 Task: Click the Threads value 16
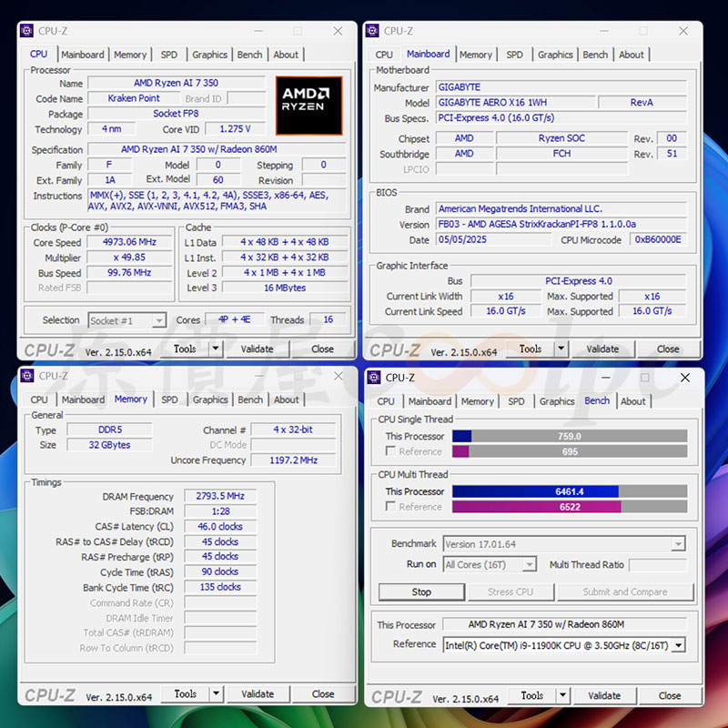(x=329, y=319)
